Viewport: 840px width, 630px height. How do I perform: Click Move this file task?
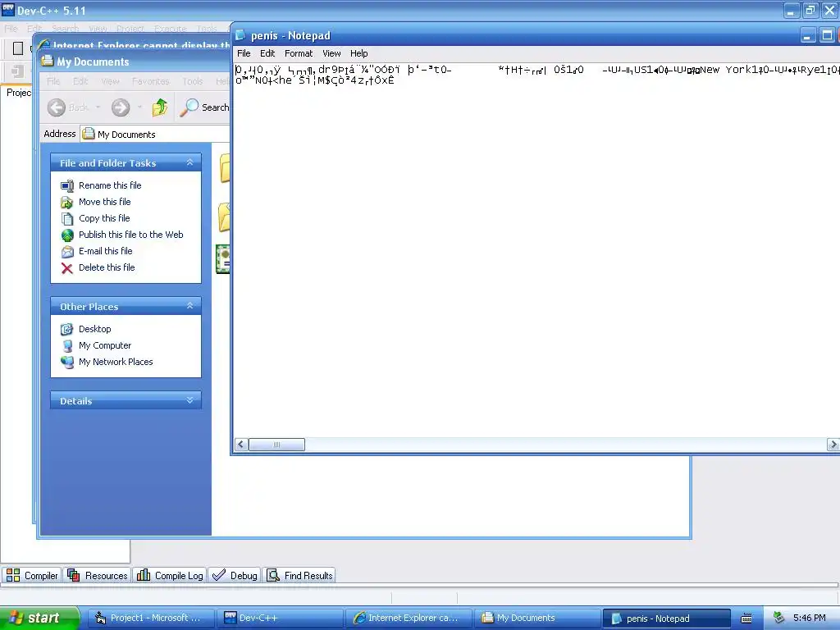(104, 202)
